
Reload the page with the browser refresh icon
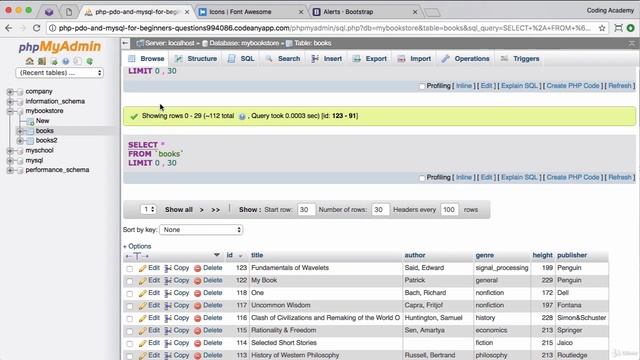click(36, 28)
